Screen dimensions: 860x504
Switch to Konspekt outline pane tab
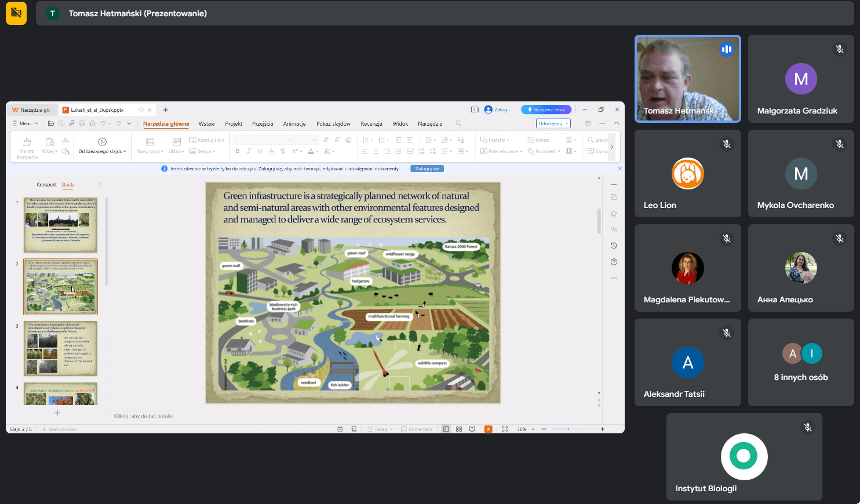click(46, 185)
